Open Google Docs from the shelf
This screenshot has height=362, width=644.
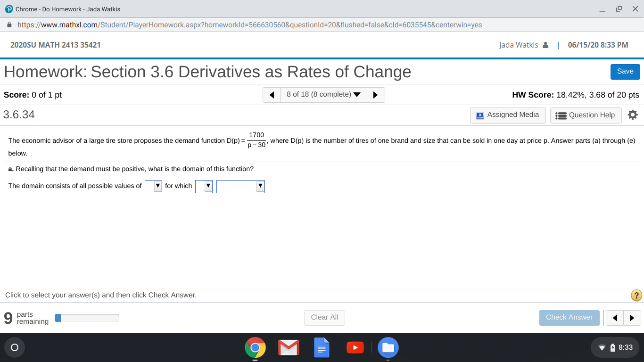[322, 348]
